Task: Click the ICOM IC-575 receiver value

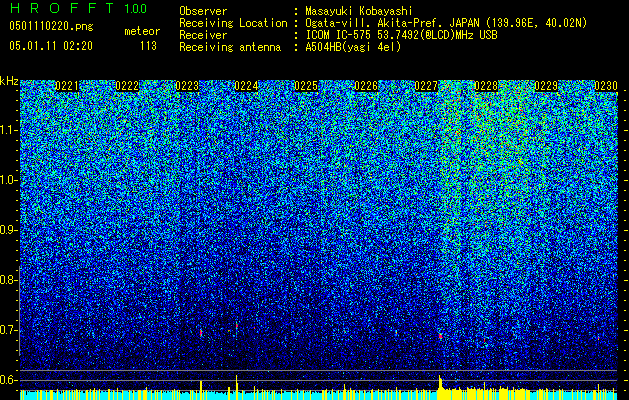Action: point(401,35)
